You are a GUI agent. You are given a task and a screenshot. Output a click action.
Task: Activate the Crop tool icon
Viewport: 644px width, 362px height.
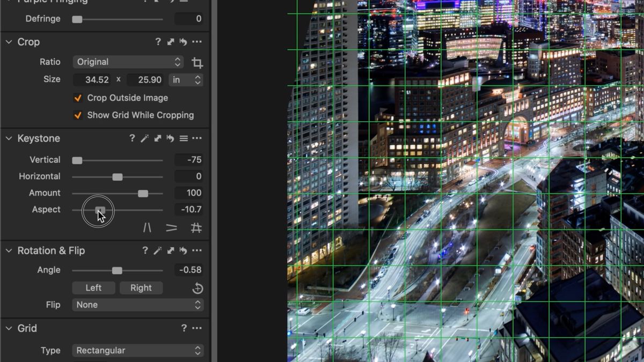coord(197,62)
